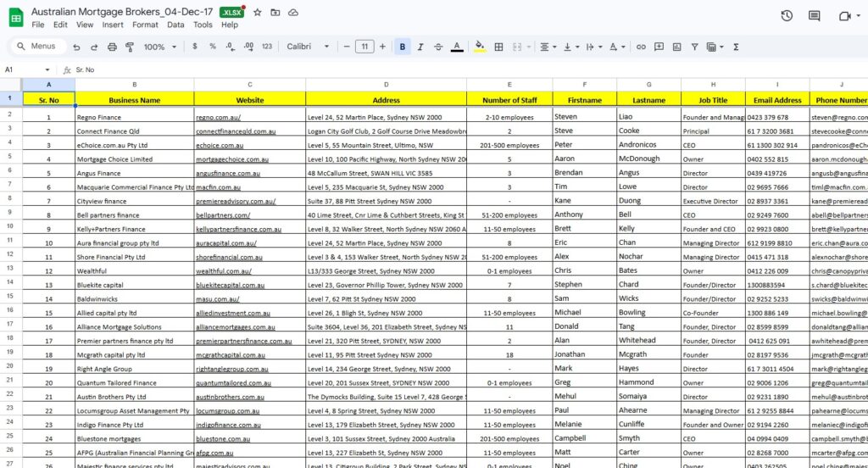Toggle italic formatting button
Viewport: 868px width, 468px height.
pos(420,47)
